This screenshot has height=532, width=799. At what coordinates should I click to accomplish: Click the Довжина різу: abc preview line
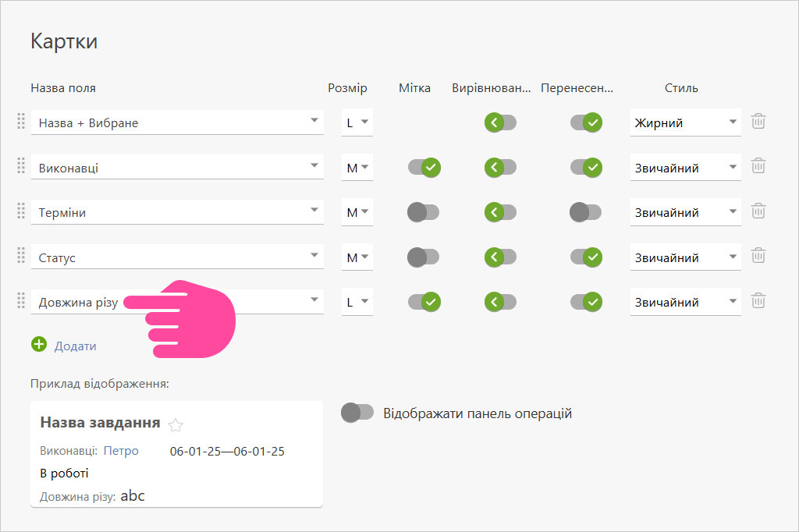(x=92, y=496)
